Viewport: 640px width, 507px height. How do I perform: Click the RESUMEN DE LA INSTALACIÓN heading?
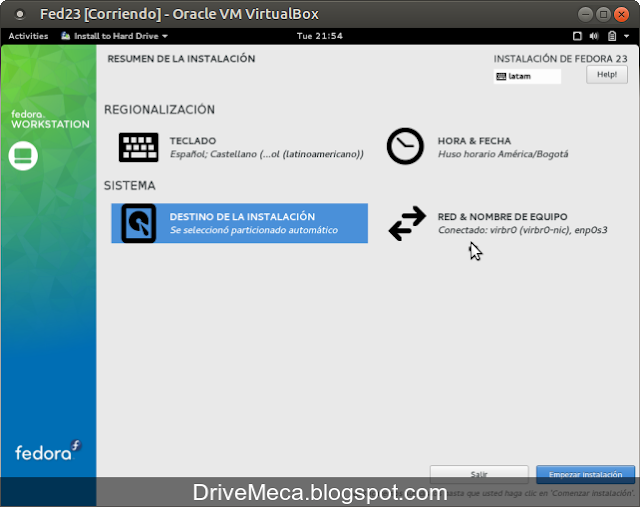(x=181, y=59)
